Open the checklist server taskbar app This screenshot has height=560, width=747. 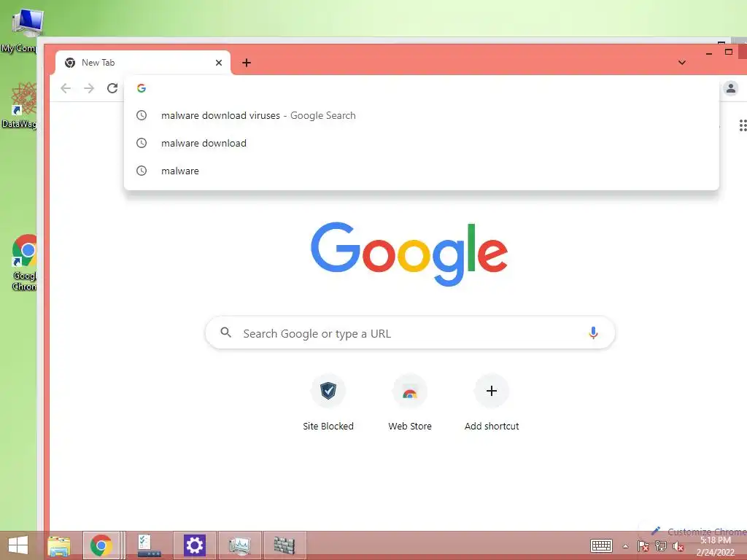tap(150, 545)
